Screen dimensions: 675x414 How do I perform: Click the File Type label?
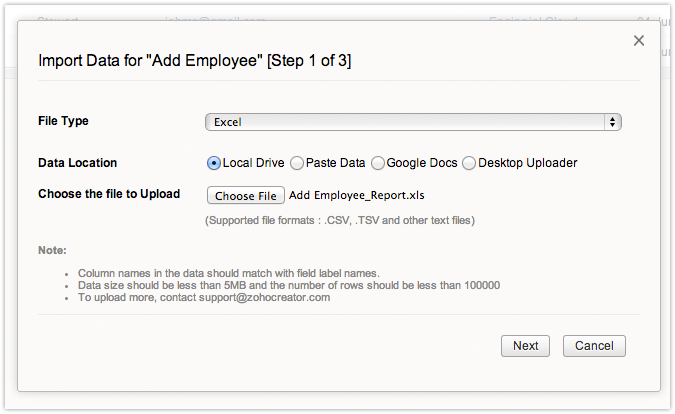point(63,121)
